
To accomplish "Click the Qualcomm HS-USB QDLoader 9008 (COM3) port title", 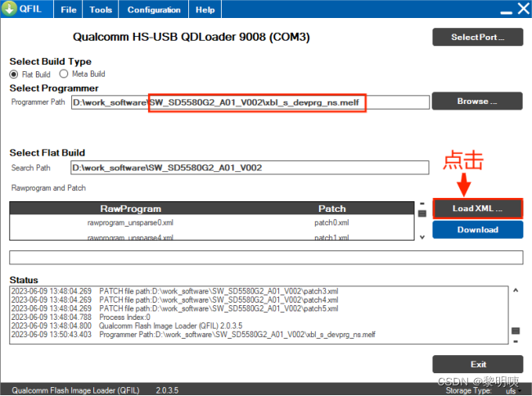I will pos(192,37).
